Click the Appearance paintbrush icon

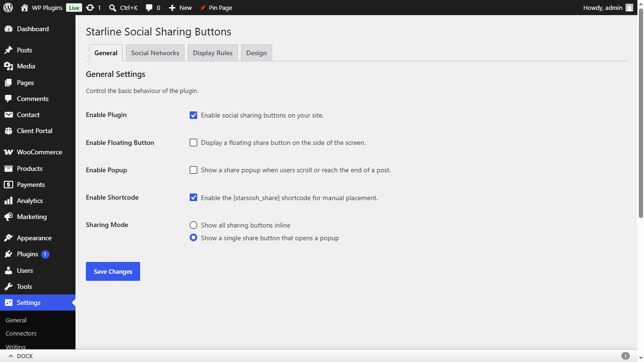point(8,238)
